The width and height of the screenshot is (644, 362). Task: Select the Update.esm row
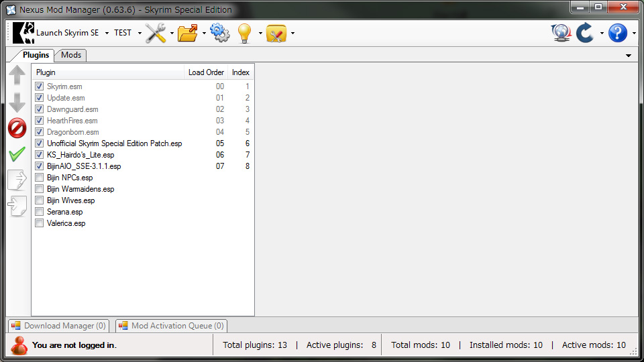click(142, 98)
